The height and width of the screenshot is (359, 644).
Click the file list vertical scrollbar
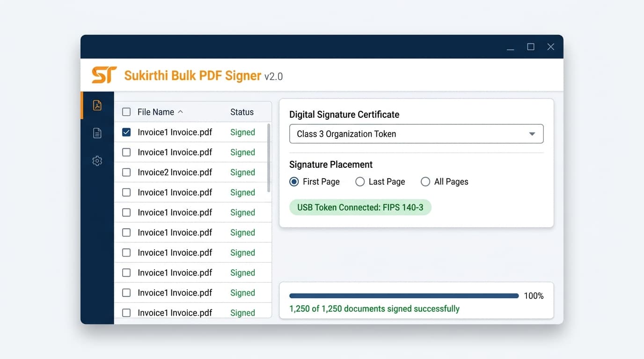point(269,158)
